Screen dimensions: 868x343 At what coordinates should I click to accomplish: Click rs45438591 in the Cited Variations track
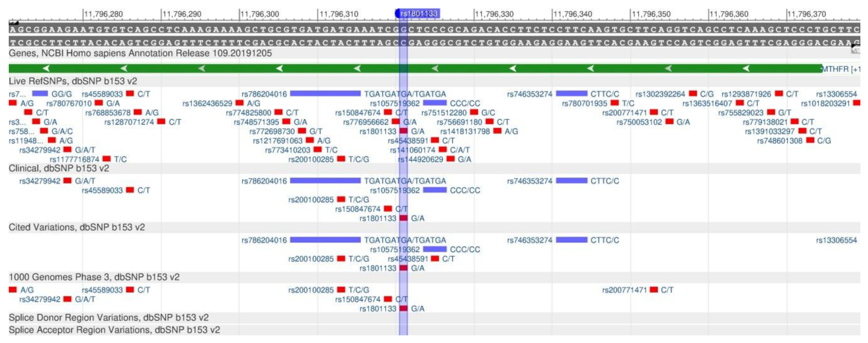point(435,259)
